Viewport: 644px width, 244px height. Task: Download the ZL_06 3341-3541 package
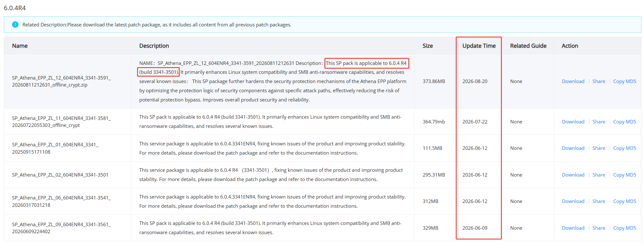tap(573, 201)
